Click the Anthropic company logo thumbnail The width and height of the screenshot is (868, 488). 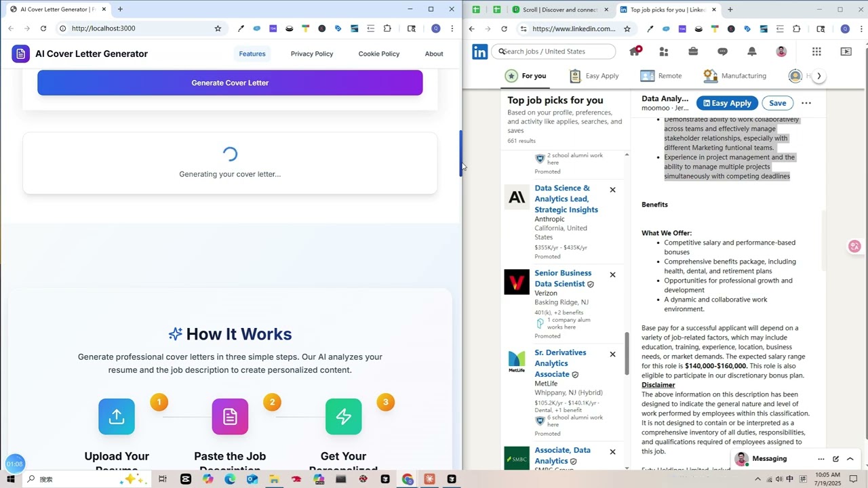517,197
